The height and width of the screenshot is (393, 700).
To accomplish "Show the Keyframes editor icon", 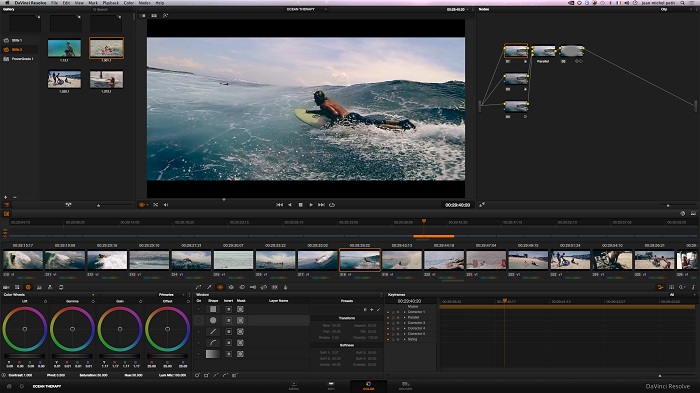I will [660, 287].
